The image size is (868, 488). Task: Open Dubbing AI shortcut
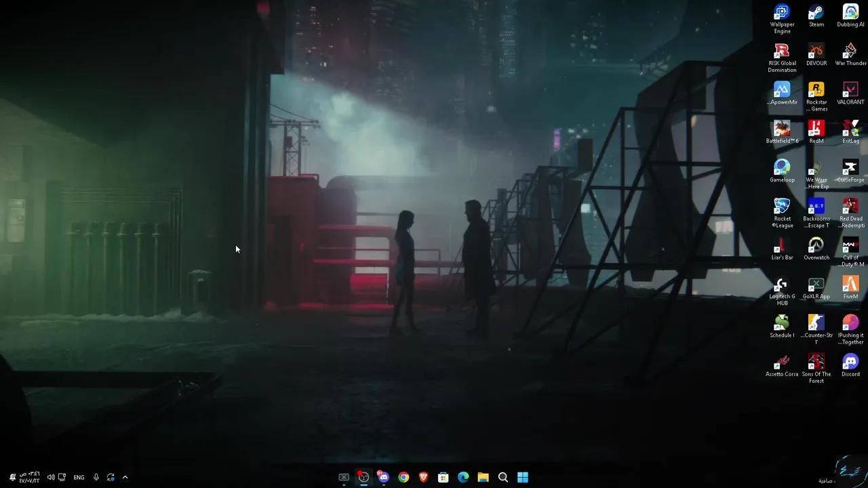(850, 16)
